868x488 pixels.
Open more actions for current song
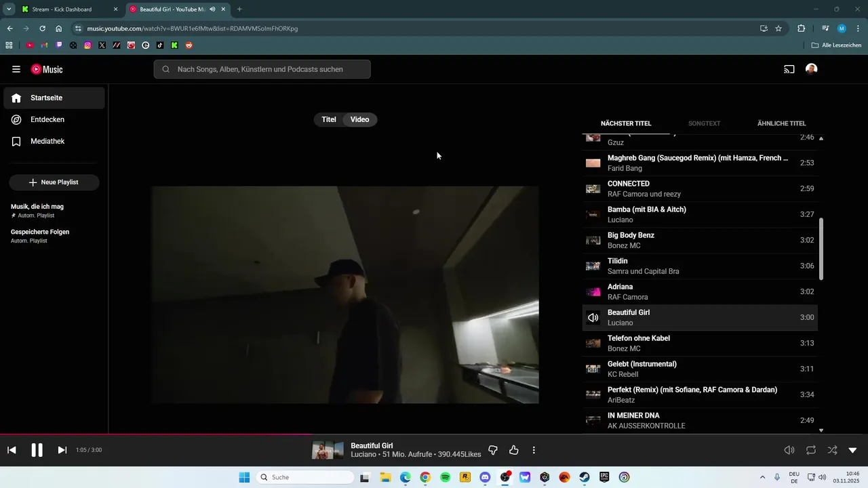click(534, 450)
